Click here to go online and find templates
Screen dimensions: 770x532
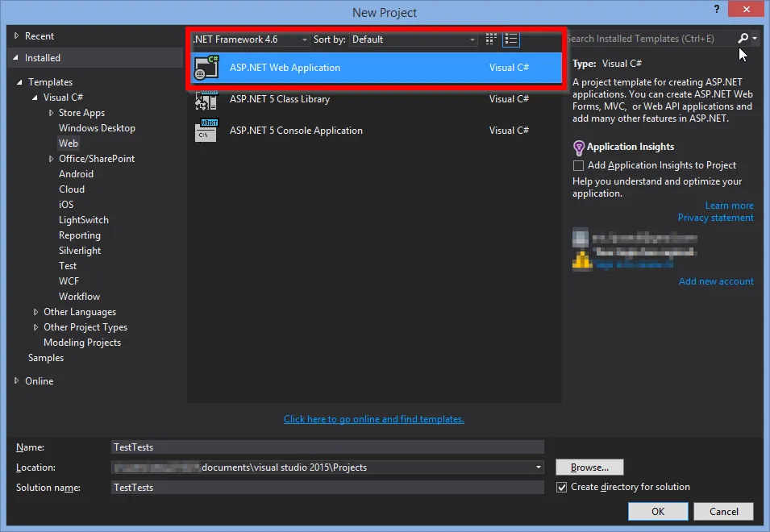click(x=373, y=419)
